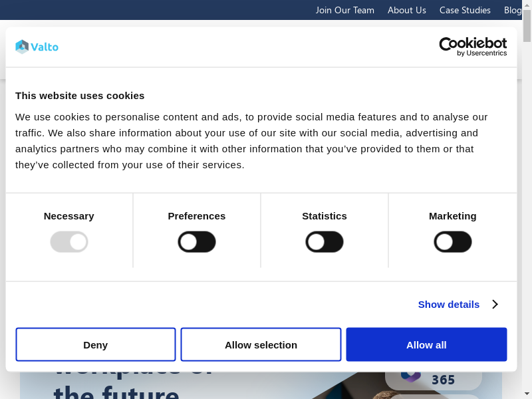Open the Join Our Team menu item
Image resolution: width=532 pixels, height=399 pixels.
344,10
